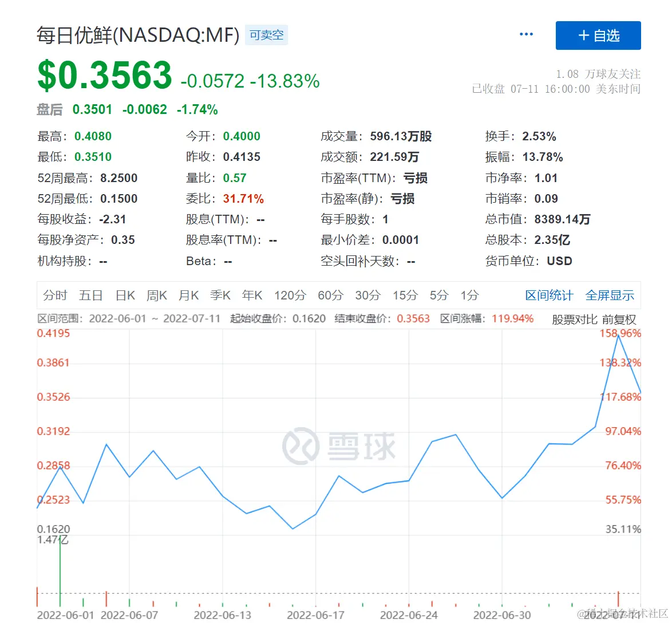Click the 2022-06-30 date on the chart axis
672x623 pixels.
502,615
